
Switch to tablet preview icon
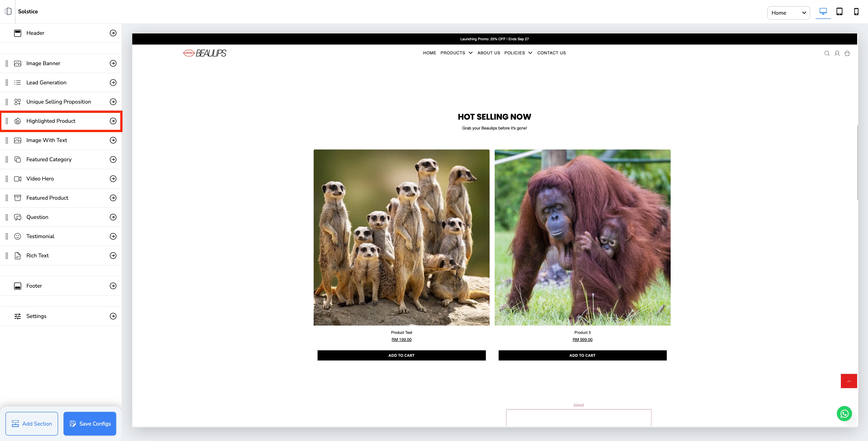pos(839,12)
